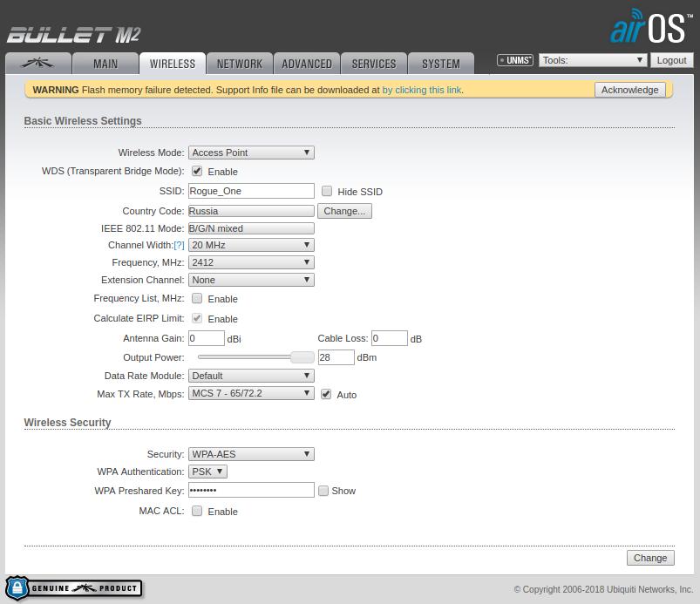Image resolution: width=700 pixels, height=604 pixels.
Task: Select the WIRELESS tab
Action: point(173,64)
